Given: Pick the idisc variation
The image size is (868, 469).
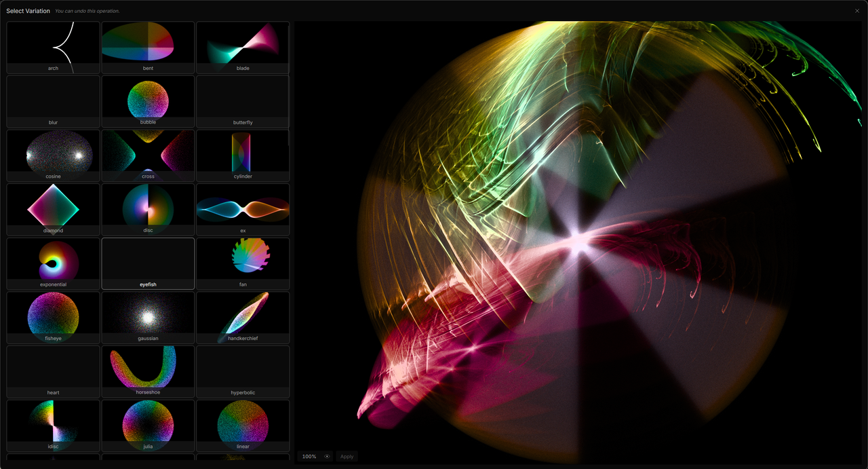Looking at the screenshot, I should click(54, 426).
